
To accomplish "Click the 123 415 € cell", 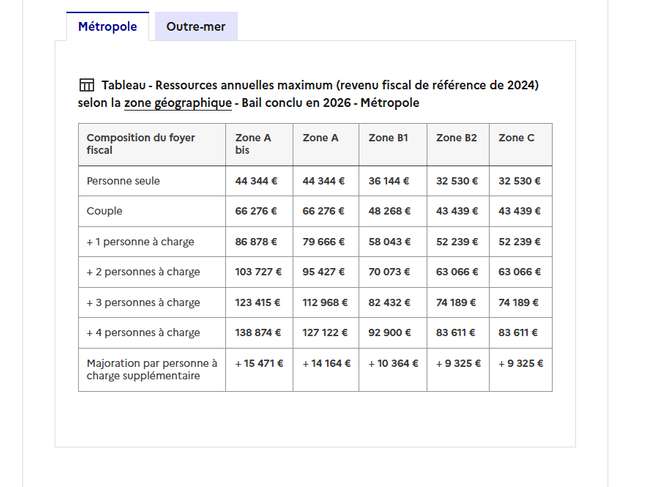I will [x=259, y=303].
